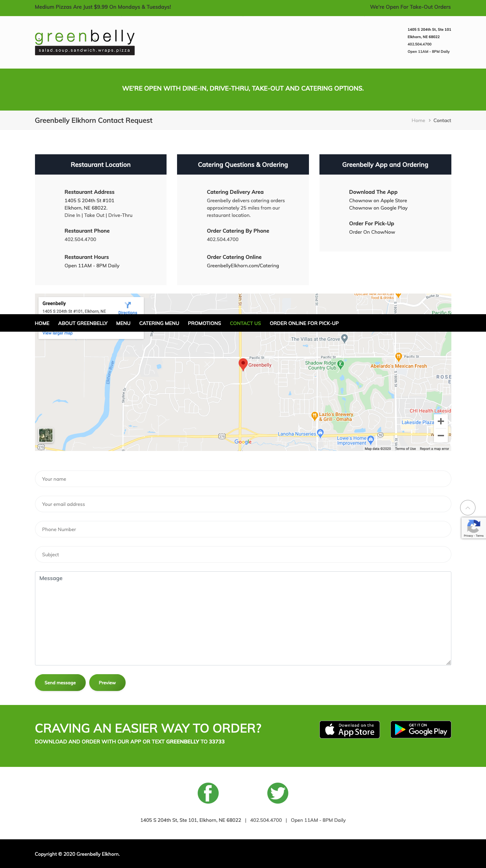Click the red Greenbelly map pin
This screenshot has height=868, width=486.
pos(243,364)
